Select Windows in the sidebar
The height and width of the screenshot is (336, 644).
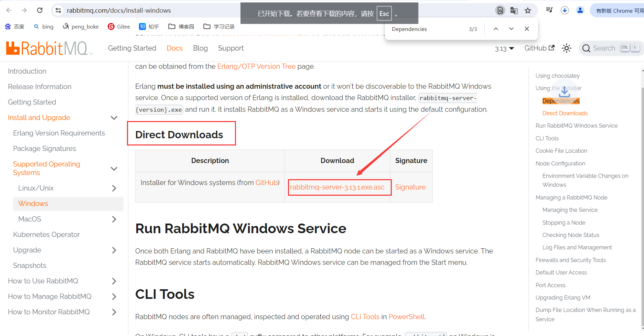tap(68, 204)
